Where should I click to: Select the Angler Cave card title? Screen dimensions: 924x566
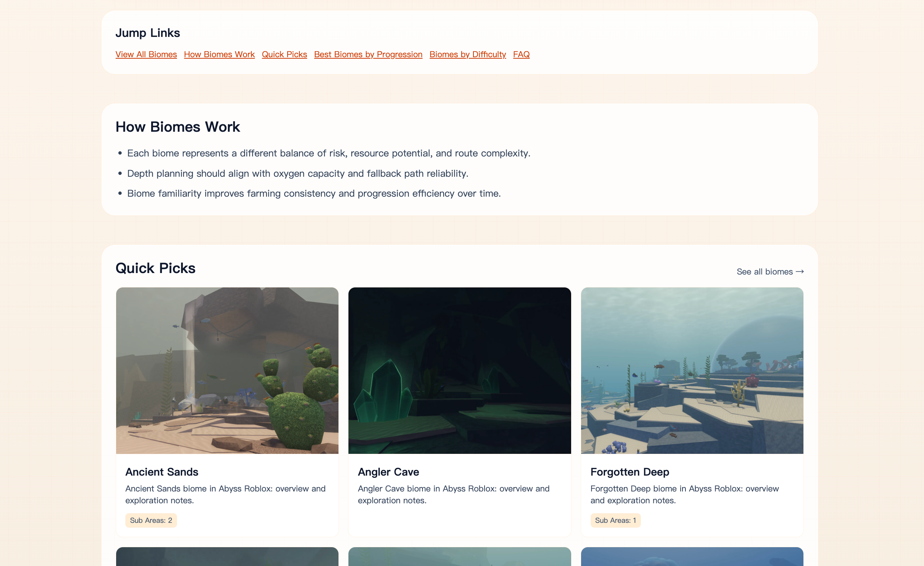388,472
